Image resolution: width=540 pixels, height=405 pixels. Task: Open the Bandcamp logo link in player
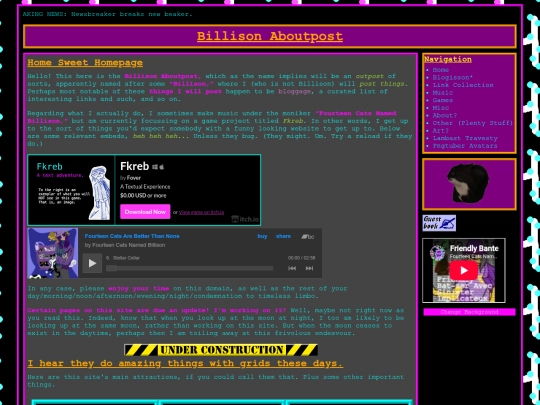pos(308,237)
